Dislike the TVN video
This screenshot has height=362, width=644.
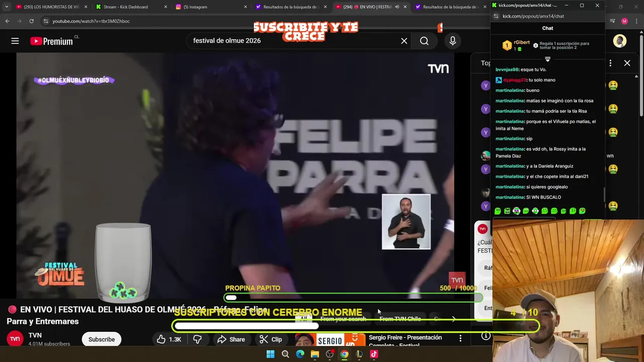click(197, 339)
